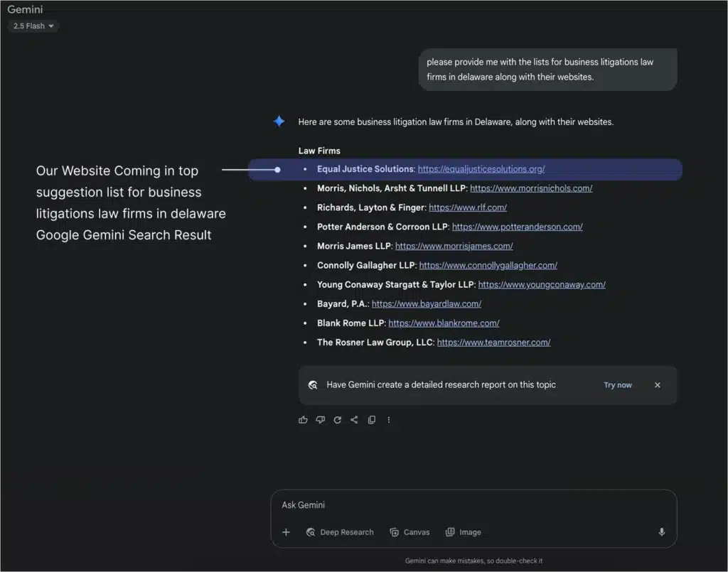Click the thumbs up response icon
This screenshot has width=728, height=572.
click(x=303, y=420)
